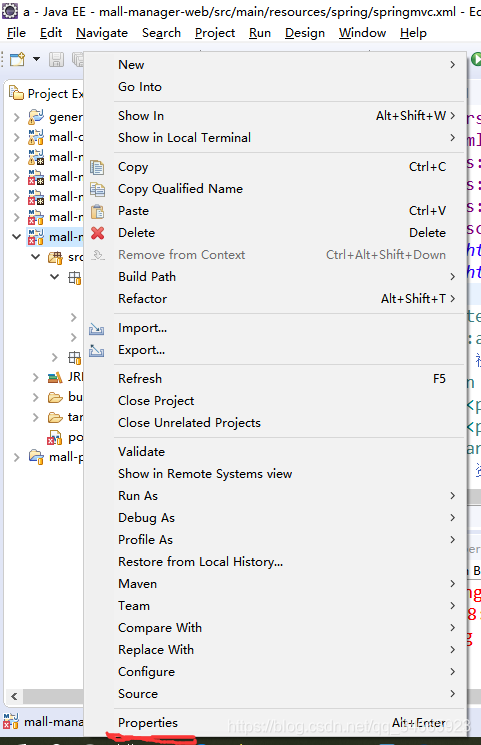The width and height of the screenshot is (481, 745).
Task: Click the package icon under src
Action: click(75, 277)
